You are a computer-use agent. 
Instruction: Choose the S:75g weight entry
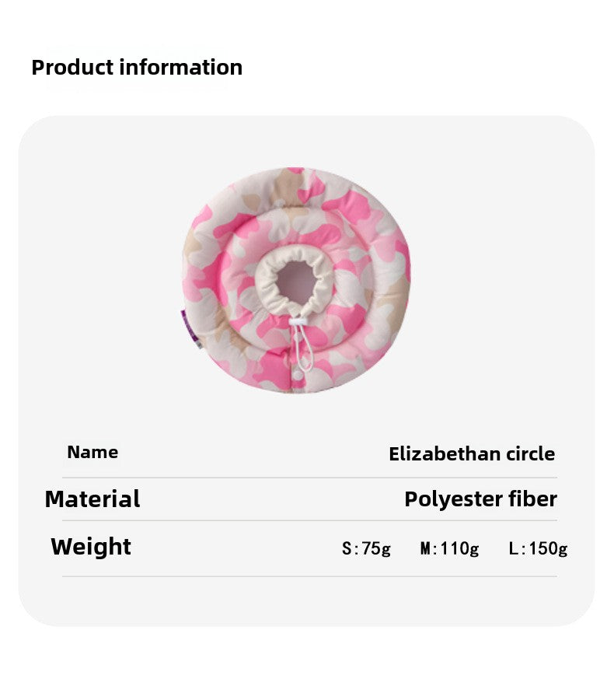coord(366,548)
